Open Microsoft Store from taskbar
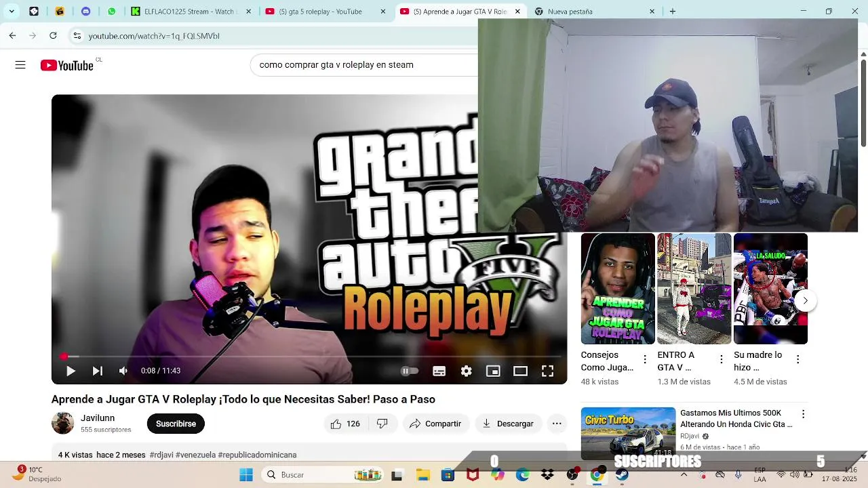Image resolution: width=868 pixels, height=488 pixels. 448,475
